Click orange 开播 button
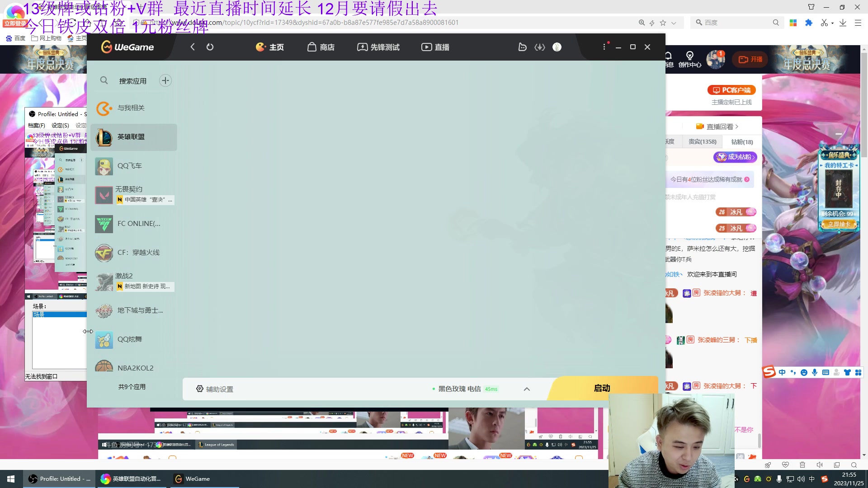The image size is (868, 488). [x=750, y=59]
